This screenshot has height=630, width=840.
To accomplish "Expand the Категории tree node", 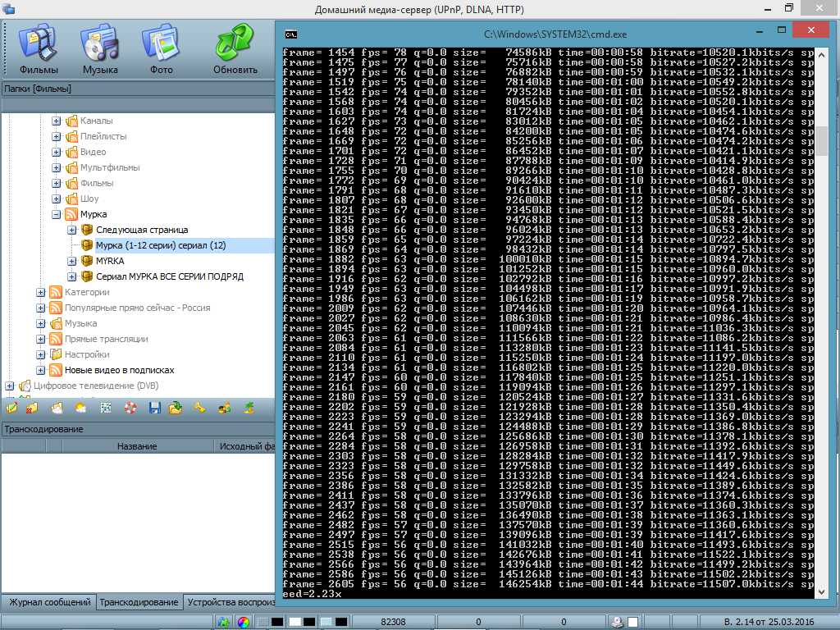I will coord(41,292).
